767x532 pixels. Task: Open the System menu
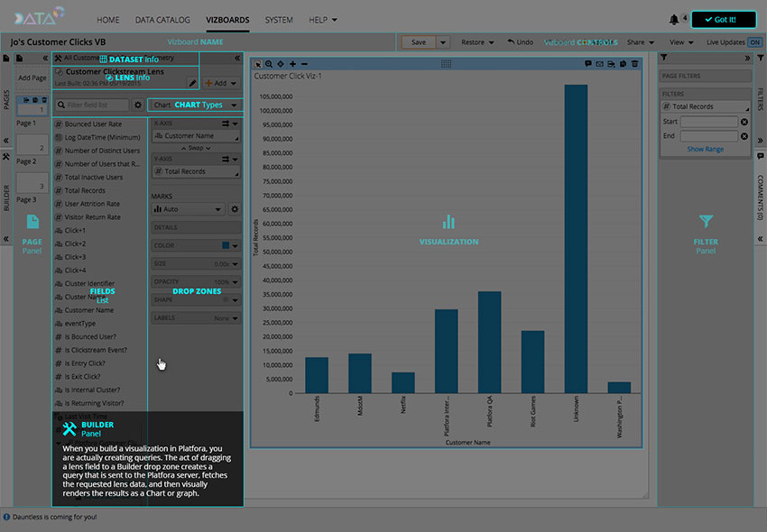[x=279, y=19]
